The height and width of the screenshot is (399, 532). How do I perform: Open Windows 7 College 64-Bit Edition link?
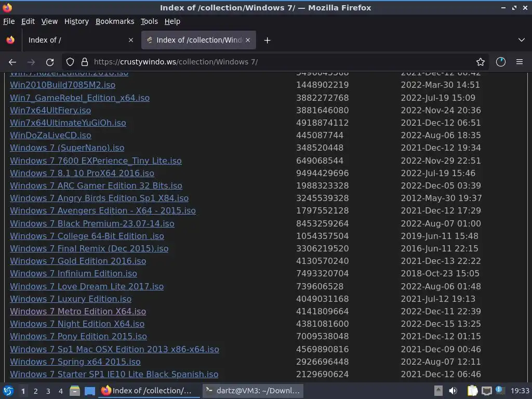point(87,236)
